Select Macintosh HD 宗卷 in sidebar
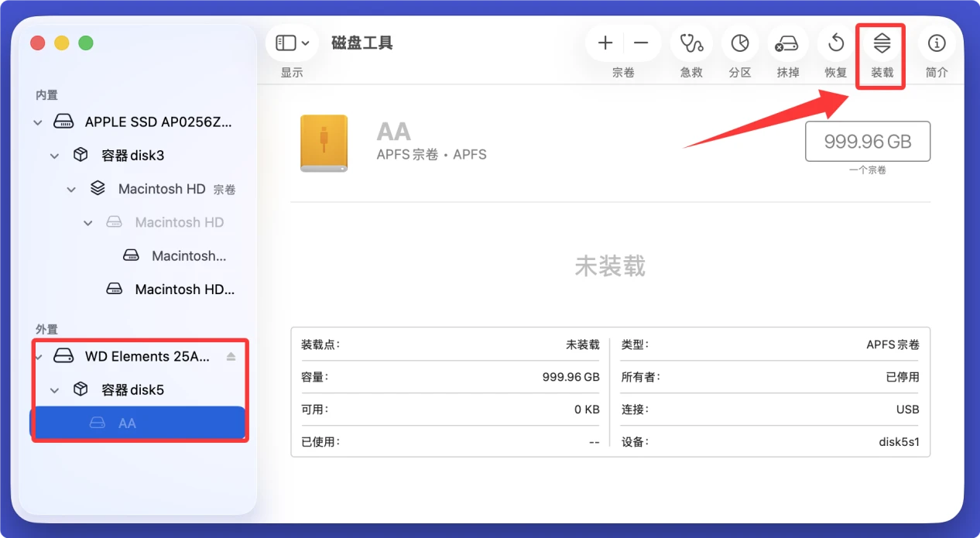The height and width of the screenshot is (538, 980). tap(160, 188)
